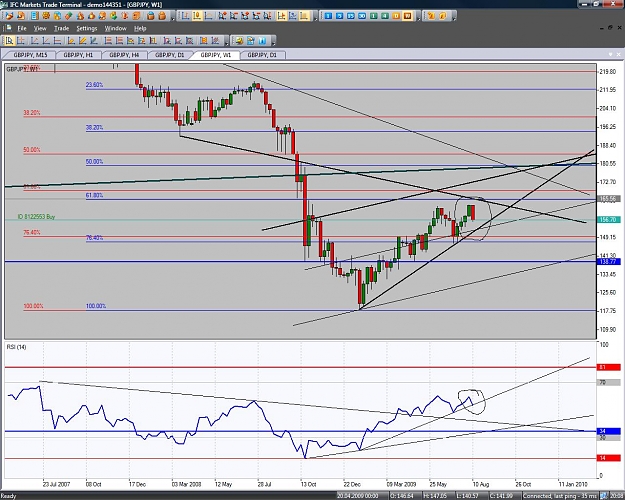Open the View menu
Viewport: 625px width, 500px height.
[x=40, y=28]
